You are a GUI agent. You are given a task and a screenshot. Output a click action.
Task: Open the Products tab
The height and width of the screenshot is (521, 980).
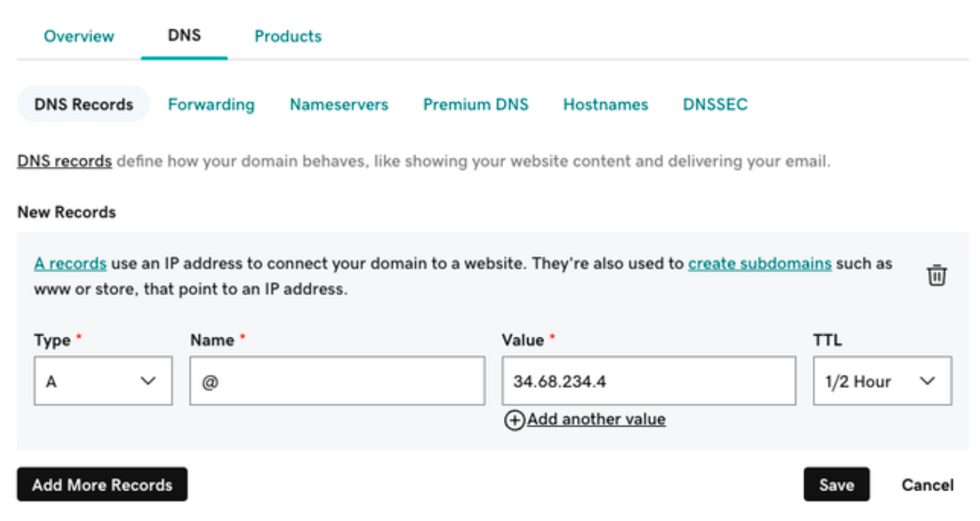click(288, 36)
